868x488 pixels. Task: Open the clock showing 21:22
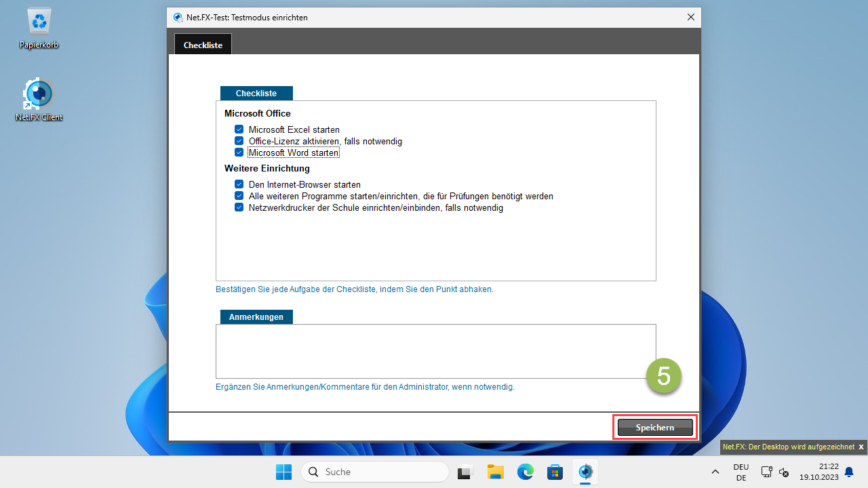[x=819, y=472]
